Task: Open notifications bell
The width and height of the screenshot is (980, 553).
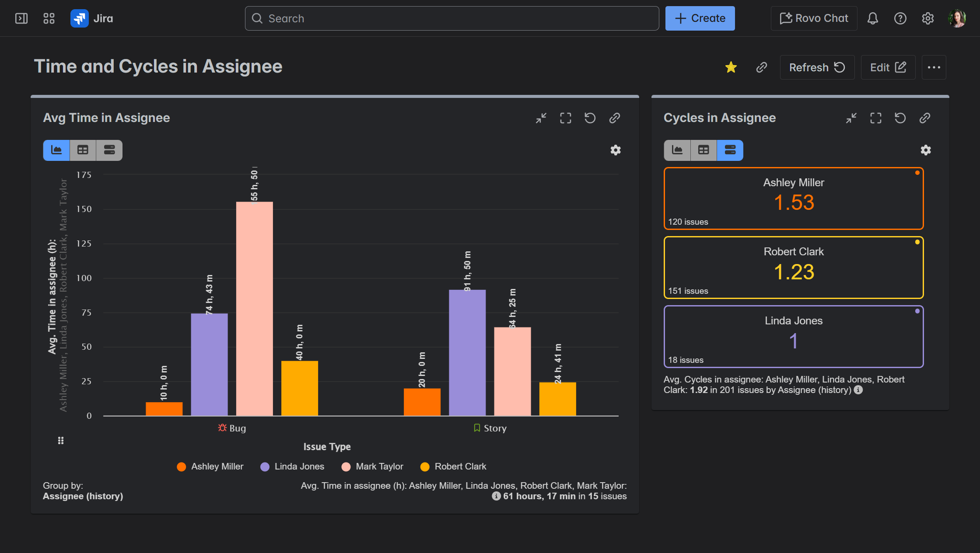Action: point(873,18)
